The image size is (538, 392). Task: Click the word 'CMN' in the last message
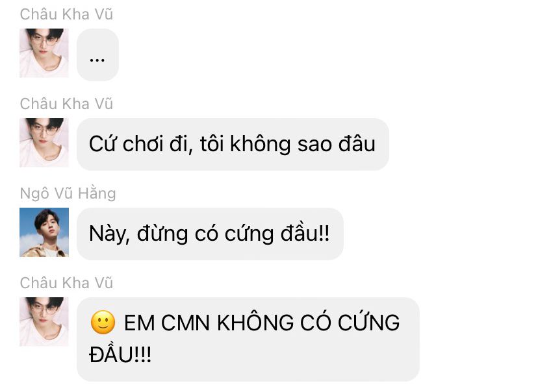[185, 323]
